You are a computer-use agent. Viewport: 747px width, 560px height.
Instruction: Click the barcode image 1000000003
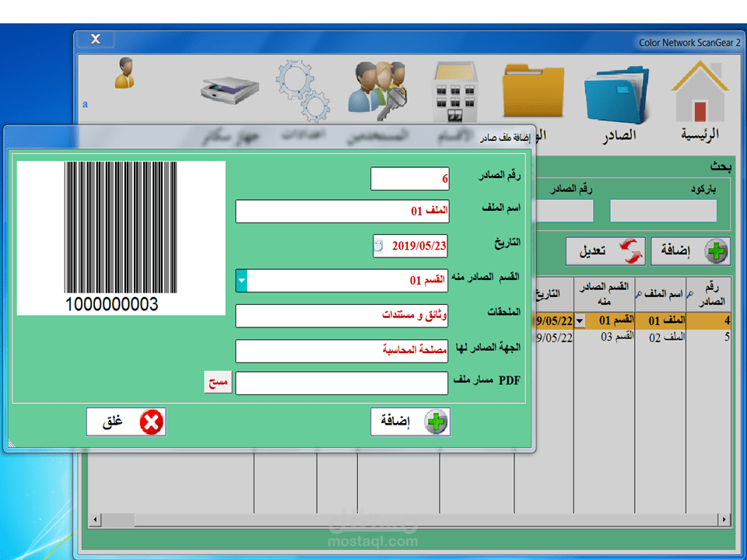click(x=121, y=238)
